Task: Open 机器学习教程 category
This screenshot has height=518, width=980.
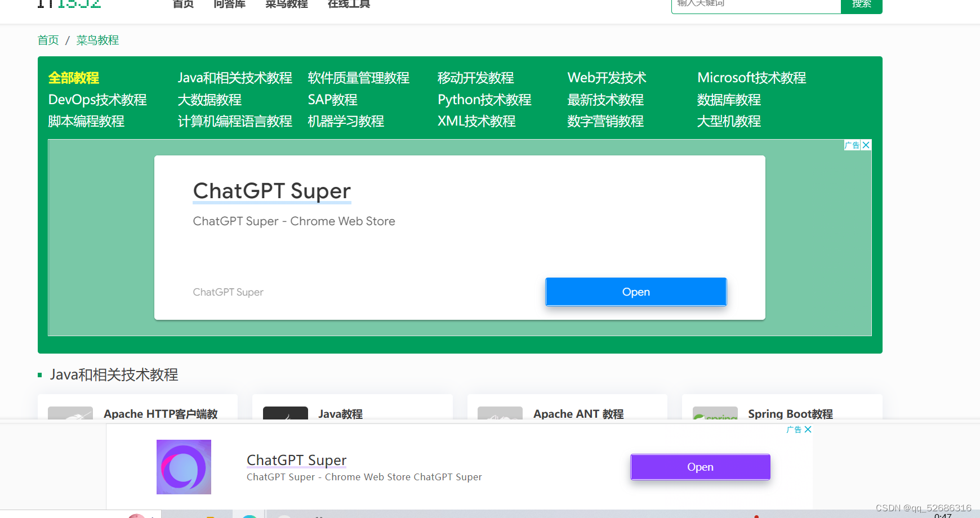Action: point(346,121)
